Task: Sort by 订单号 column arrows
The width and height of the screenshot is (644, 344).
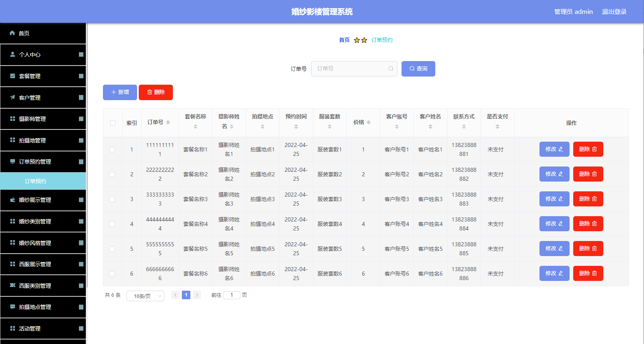Action: 168,122
